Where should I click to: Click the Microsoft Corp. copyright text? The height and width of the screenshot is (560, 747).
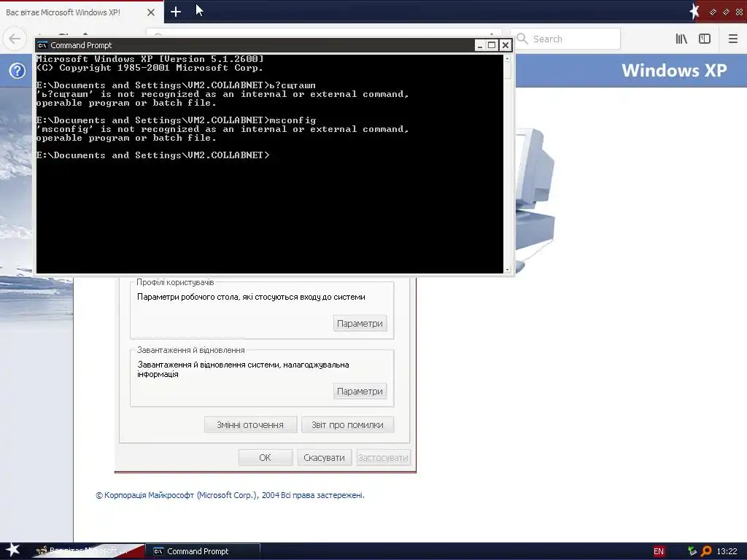pyautogui.click(x=230, y=495)
